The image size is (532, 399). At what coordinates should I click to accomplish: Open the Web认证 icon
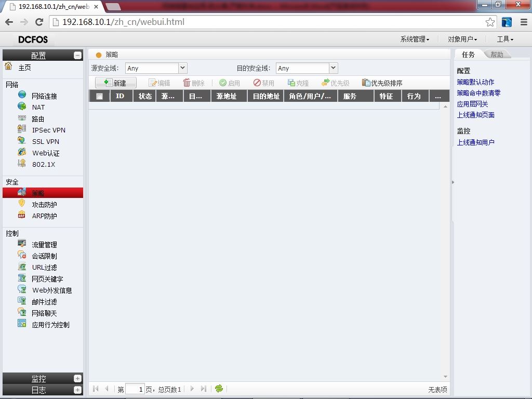[x=22, y=152]
